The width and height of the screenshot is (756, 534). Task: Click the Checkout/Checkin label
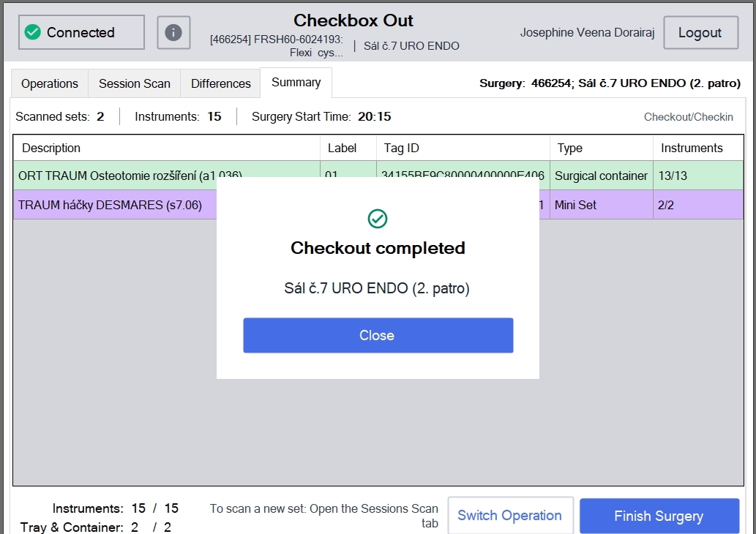(689, 117)
